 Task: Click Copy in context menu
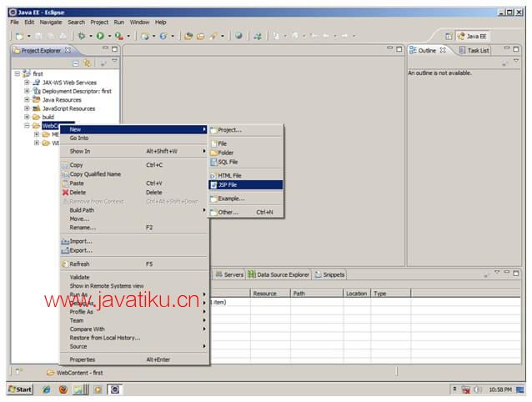tap(133, 165)
